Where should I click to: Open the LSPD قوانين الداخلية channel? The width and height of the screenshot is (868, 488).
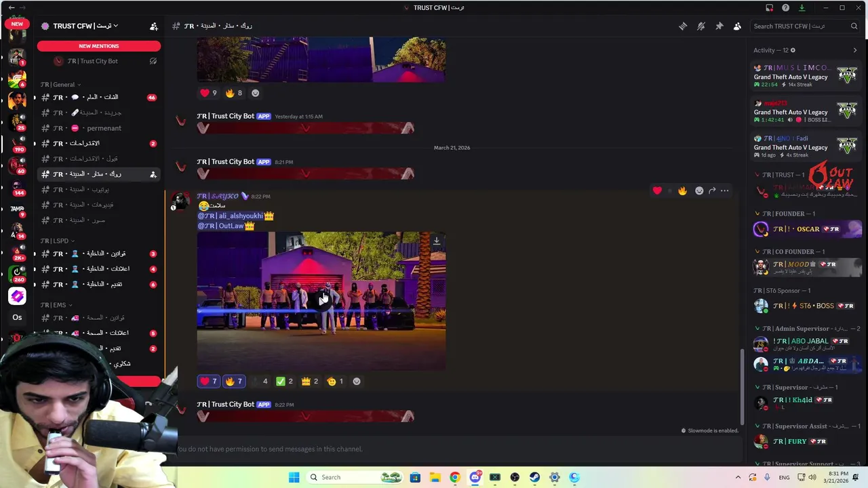99,253
